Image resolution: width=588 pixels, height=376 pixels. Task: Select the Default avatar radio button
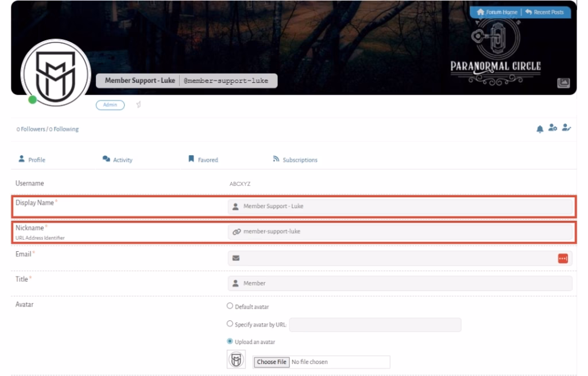(x=230, y=306)
